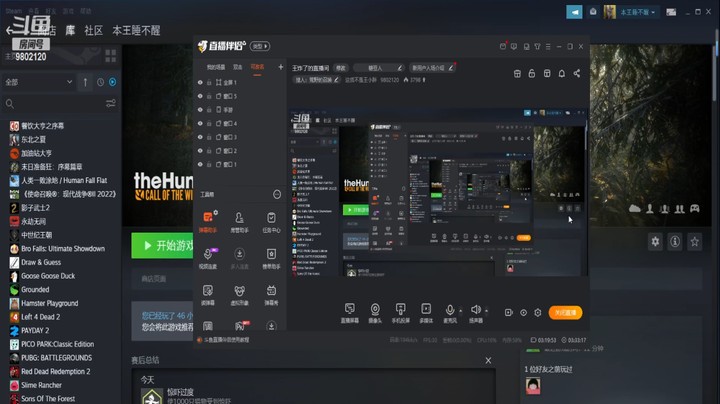The width and height of the screenshot is (720, 404).
Task: Hide the 窗口2 source
Action: coord(200,151)
